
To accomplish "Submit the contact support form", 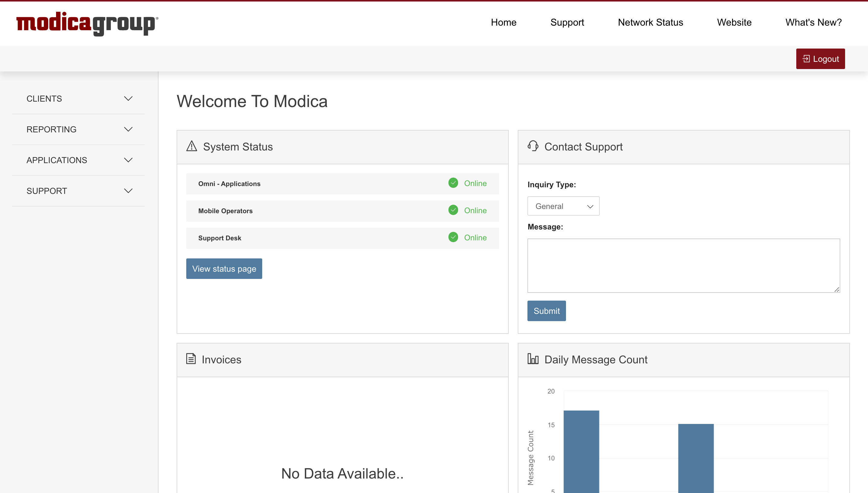I will pos(546,311).
